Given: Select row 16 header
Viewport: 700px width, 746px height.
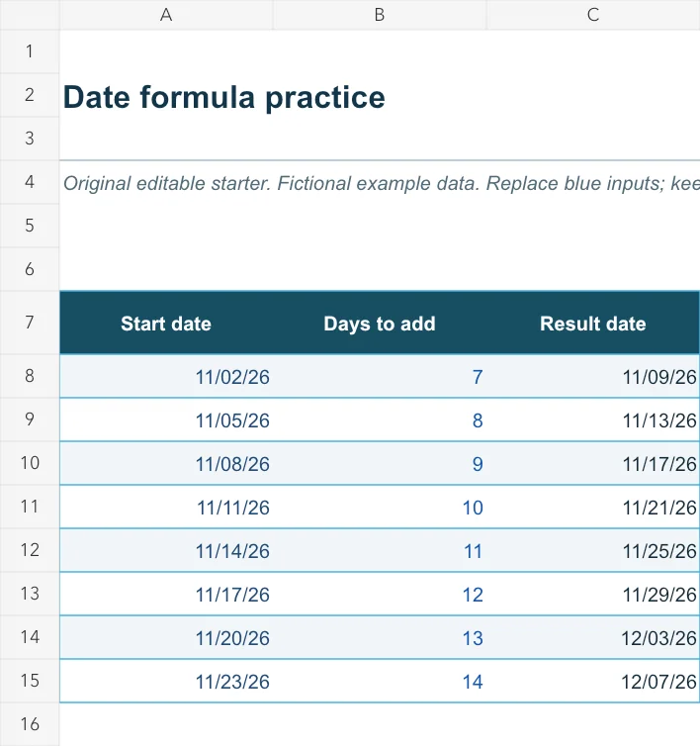Looking at the screenshot, I should (x=30, y=724).
